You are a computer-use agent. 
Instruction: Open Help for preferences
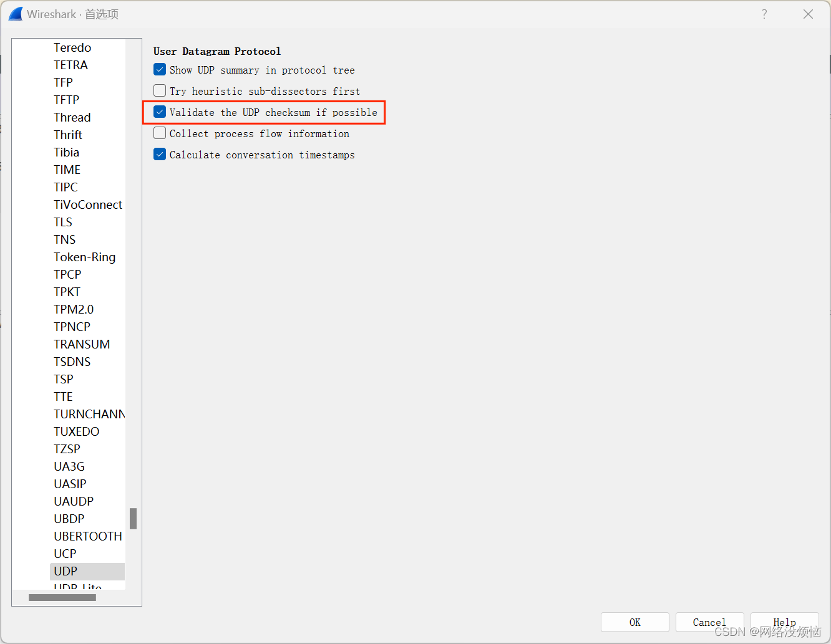(784, 622)
